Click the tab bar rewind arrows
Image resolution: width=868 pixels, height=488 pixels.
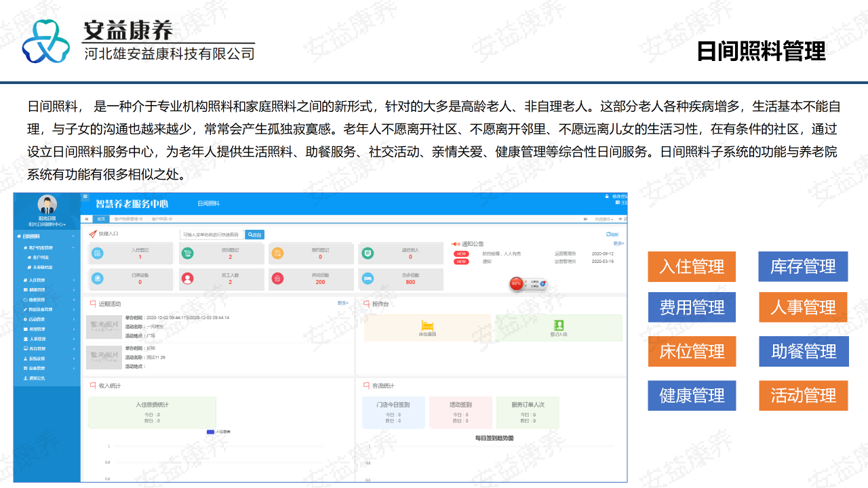pyautogui.click(x=86, y=219)
